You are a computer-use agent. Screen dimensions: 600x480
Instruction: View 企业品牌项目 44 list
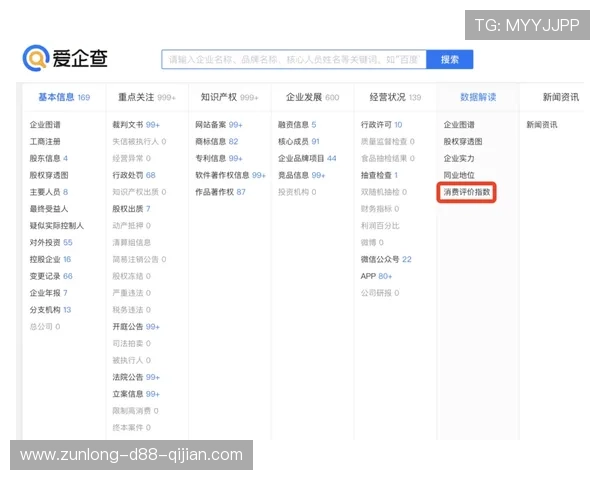[307, 158]
